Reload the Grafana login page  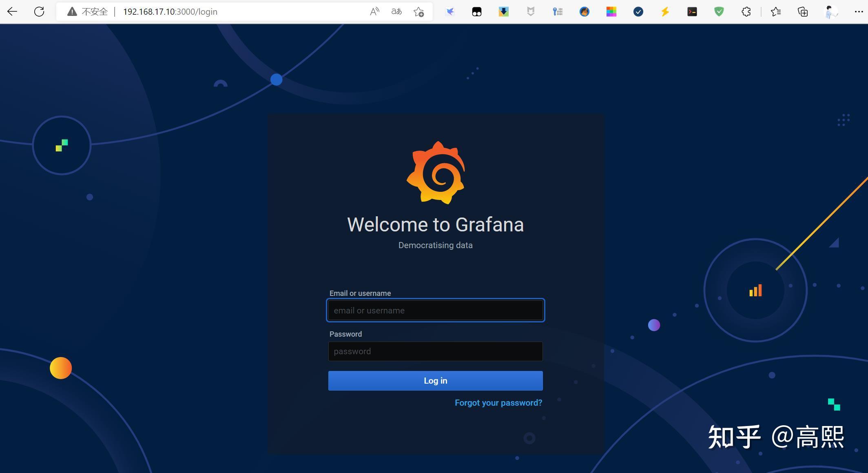pyautogui.click(x=39, y=11)
